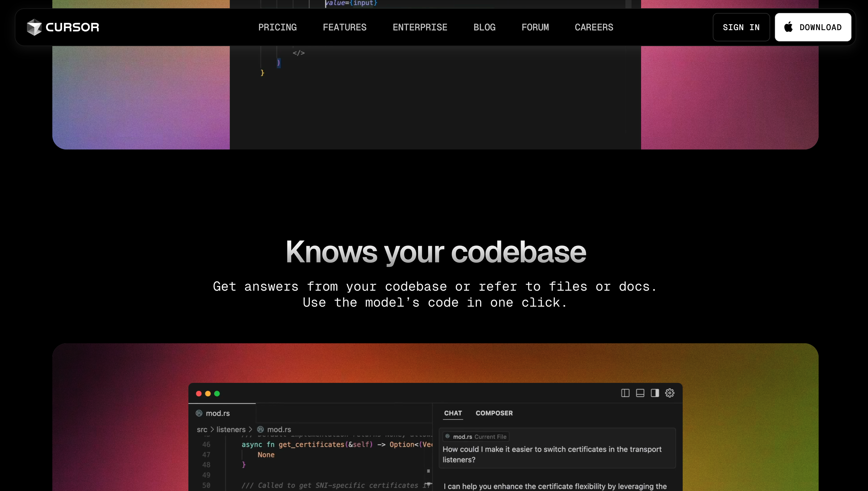This screenshot has height=491, width=868.
Task: Toggle the bottom panel layout icon
Action: click(x=640, y=393)
